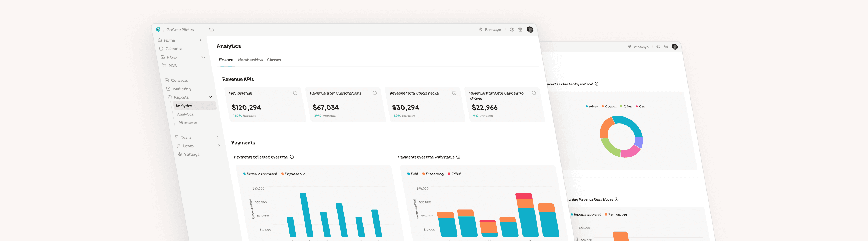This screenshot has height=241, width=868.
Task: Click the GoCore Pilates logo icon
Action: point(158,30)
